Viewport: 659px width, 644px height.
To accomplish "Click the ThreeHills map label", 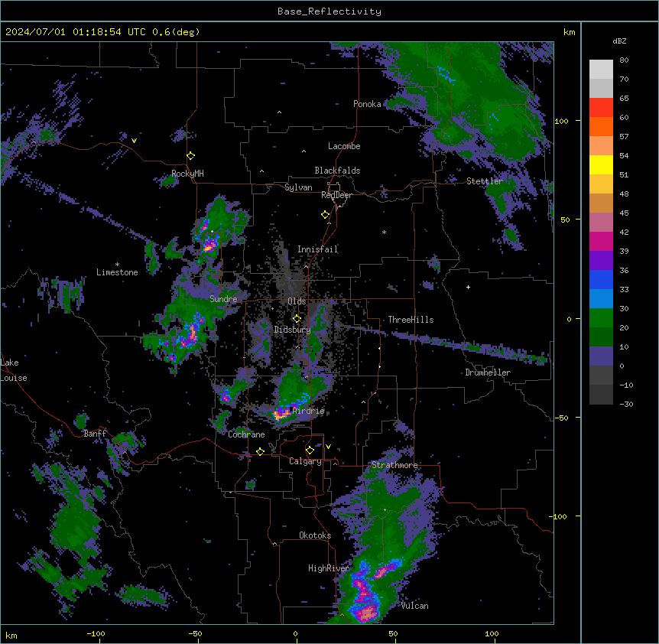I will tap(411, 320).
